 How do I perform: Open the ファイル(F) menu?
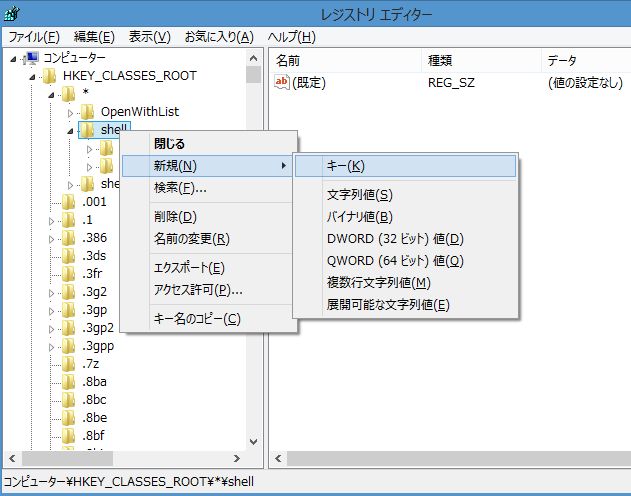pos(34,37)
